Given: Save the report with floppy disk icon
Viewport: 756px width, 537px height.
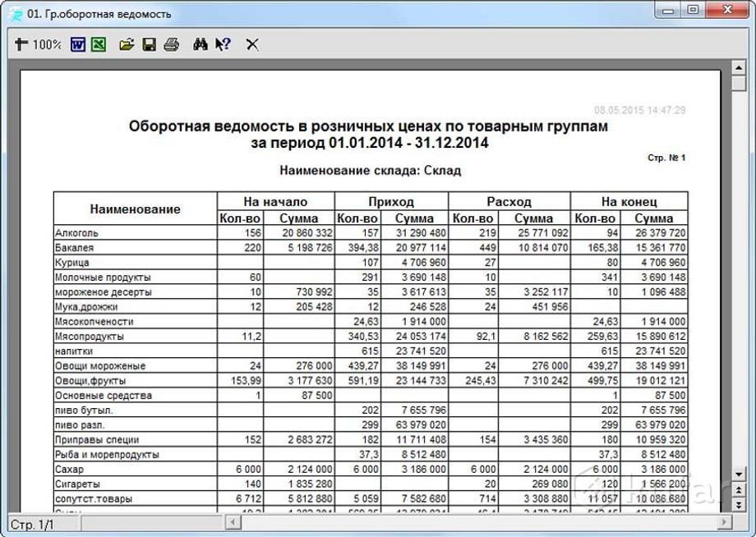Looking at the screenshot, I should pyautogui.click(x=149, y=45).
